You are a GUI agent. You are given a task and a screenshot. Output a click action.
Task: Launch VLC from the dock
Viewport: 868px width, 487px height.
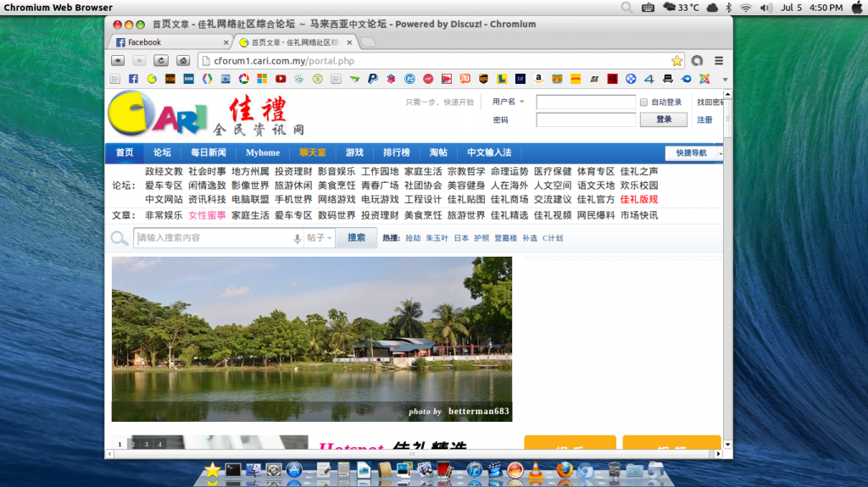[536, 470]
